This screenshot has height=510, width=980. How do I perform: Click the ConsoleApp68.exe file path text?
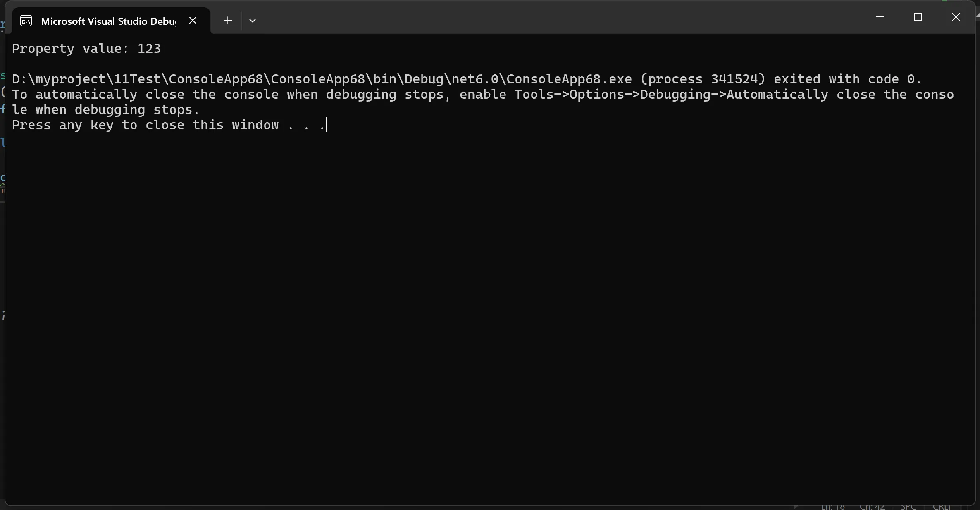click(x=322, y=79)
